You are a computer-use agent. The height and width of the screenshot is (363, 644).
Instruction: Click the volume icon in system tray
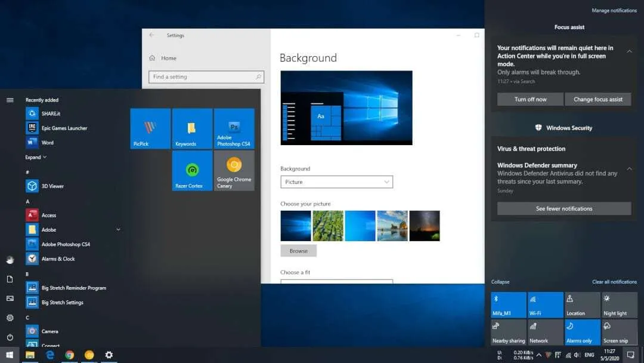(x=577, y=355)
